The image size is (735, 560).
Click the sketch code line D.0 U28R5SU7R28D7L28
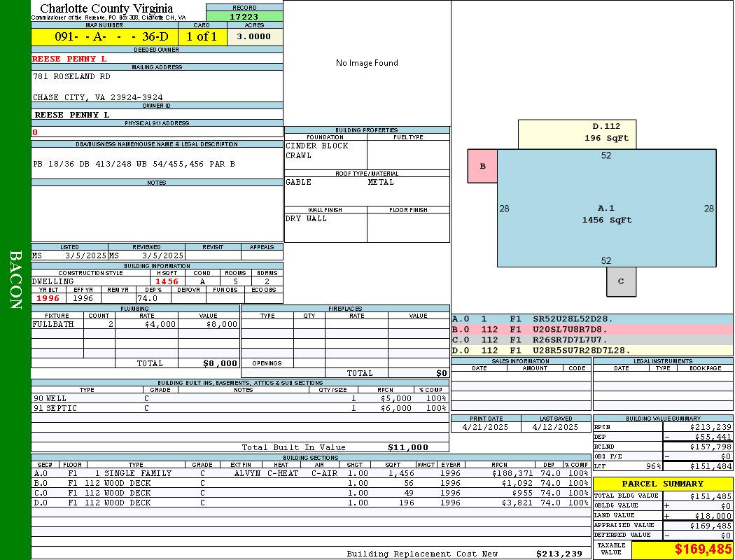click(x=592, y=350)
